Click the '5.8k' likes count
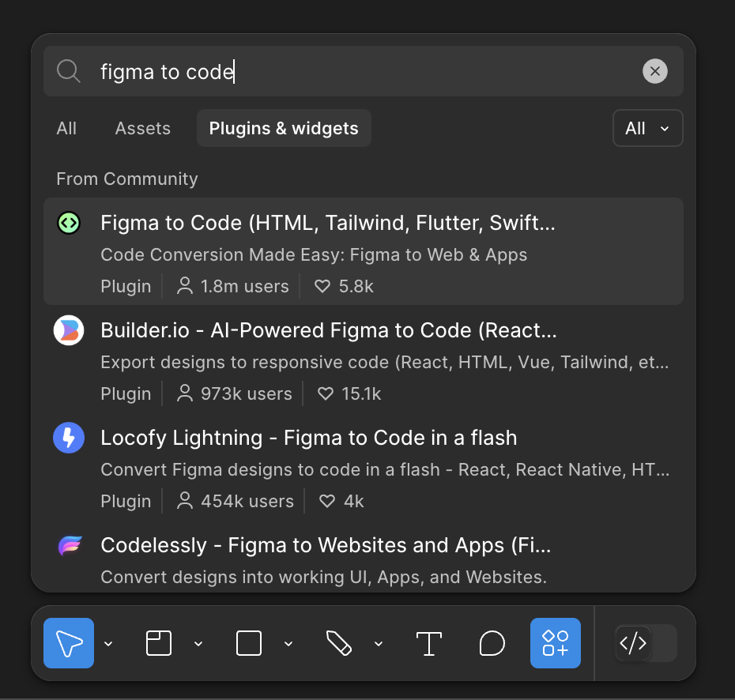Viewport: 735px width, 700px height. (356, 286)
